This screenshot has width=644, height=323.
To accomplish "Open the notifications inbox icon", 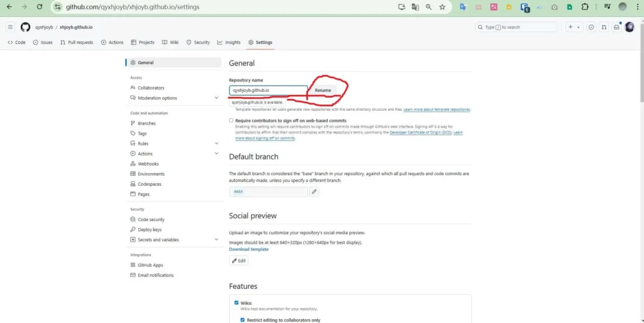I will [x=616, y=27].
